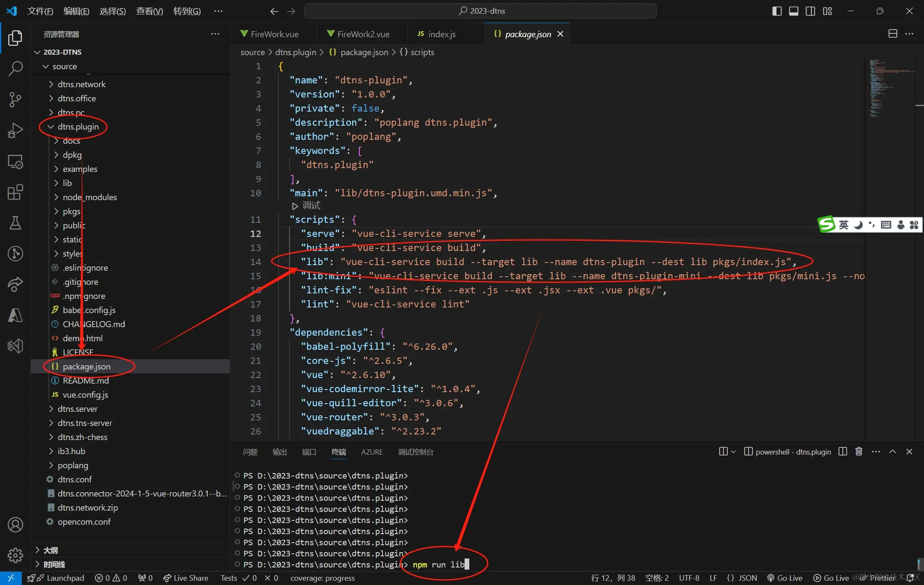Open the Testing flask icon
This screenshot has width=924, height=585.
15,223
